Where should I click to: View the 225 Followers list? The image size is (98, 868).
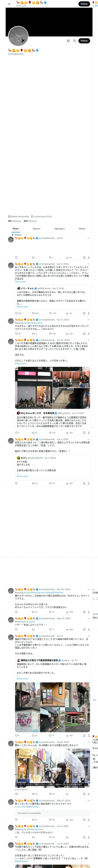(x=30, y=221)
